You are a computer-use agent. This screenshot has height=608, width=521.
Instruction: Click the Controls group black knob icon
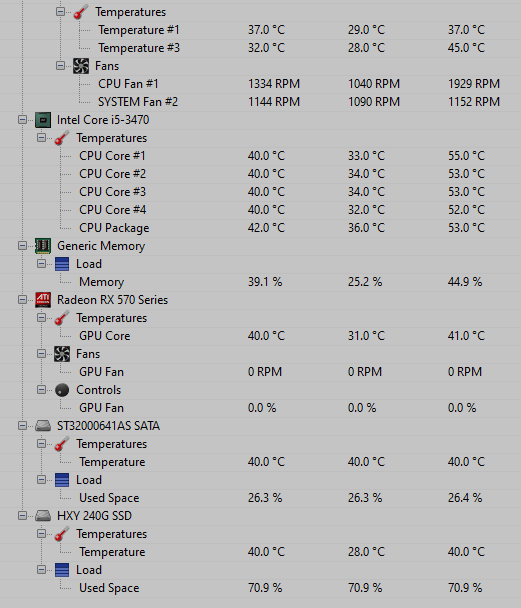(62, 390)
